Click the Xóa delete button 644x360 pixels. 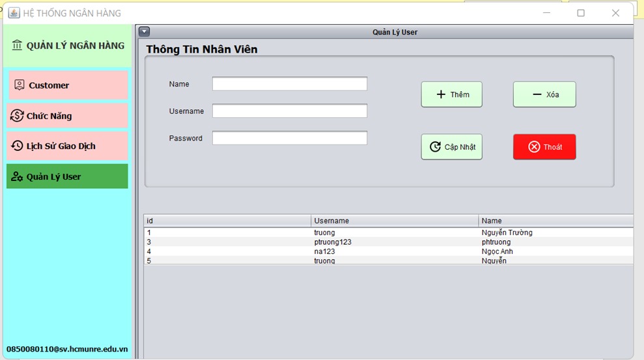pyautogui.click(x=544, y=94)
